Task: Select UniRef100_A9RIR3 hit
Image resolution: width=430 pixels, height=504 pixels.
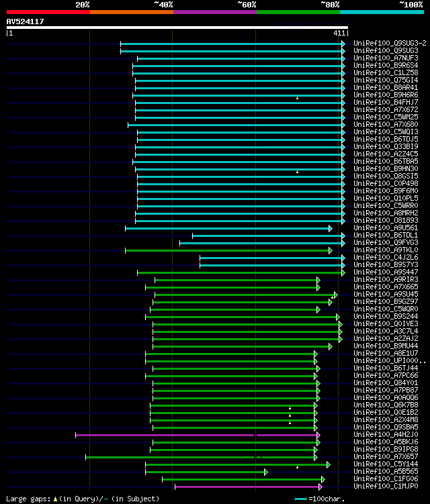Action: 386,280
